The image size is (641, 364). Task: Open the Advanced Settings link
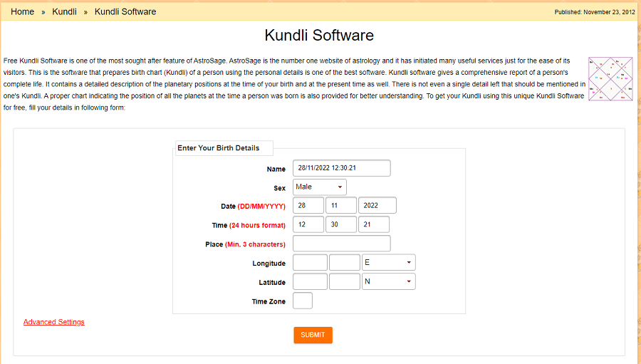pyautogui.click(x=53, y=322)
